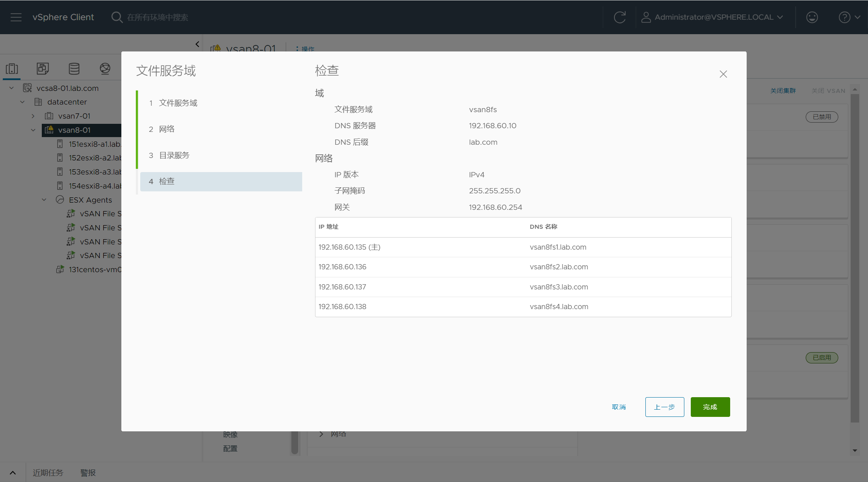The image size is (868, 482).
Task: Click the vsan8fs4.lab.com DNS name
Action: point(559,307)
